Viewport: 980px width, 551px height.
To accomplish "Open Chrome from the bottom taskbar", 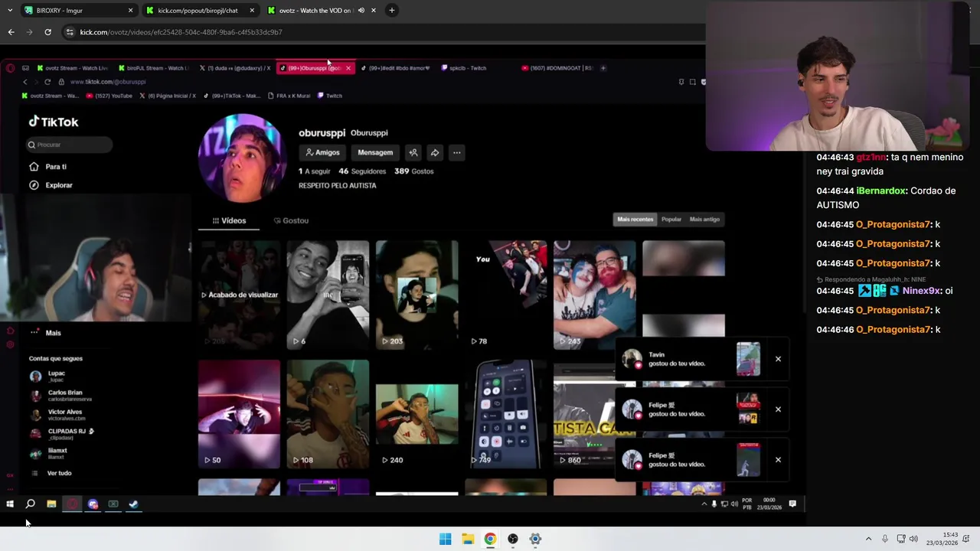I will point(490,539).
